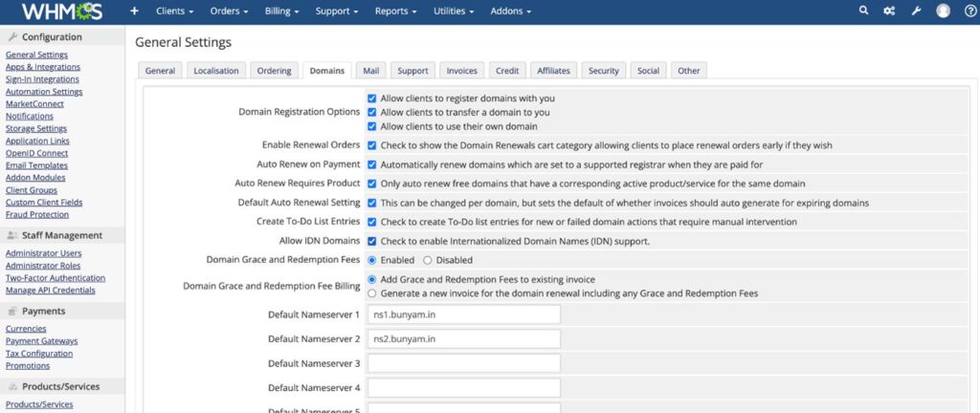Viewport: 980px width, 413px height.
Task: Select Disabled for Grace and Redemption Fees
Action: click(428, 260)
